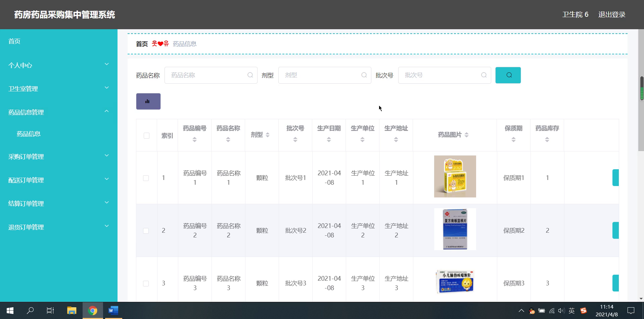Sort by 药品编号 column arrows
The height and width of the screenshot is (319, 644).
[194, 140]
